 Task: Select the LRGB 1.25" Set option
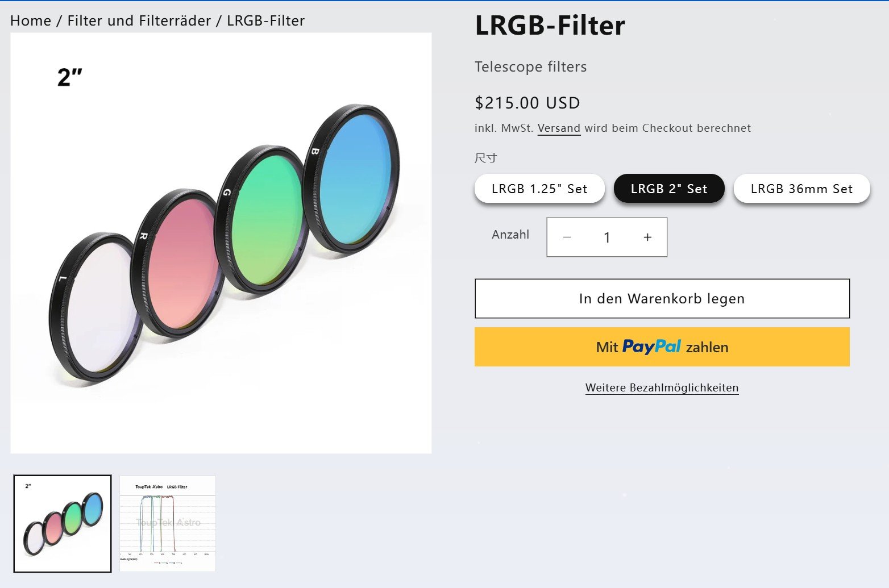pyautogui.click(x=539, y=189)
